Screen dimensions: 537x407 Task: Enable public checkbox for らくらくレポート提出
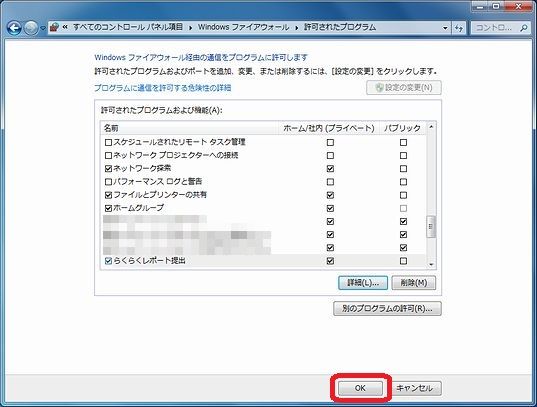click(x=403, y=261)
